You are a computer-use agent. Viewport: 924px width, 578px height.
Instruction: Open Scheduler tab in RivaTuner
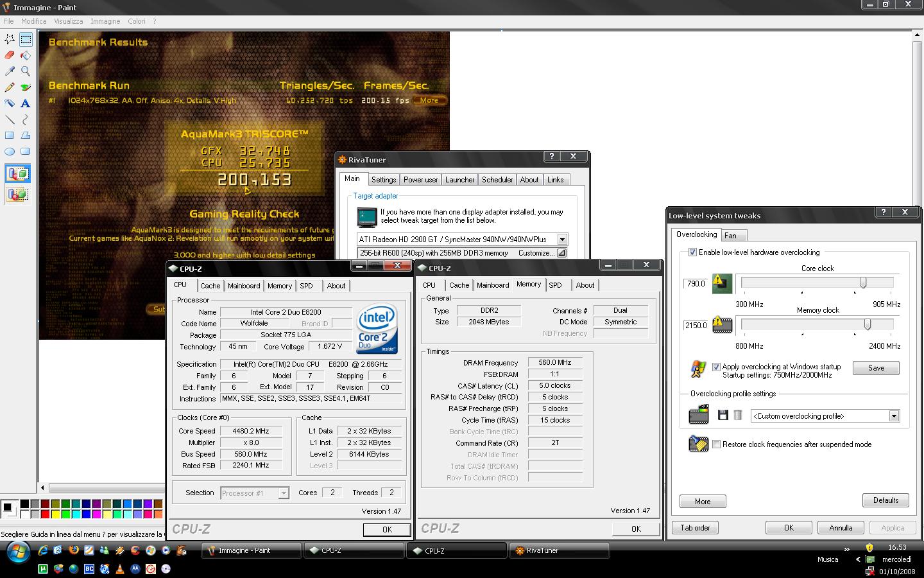tap(497, 180)
